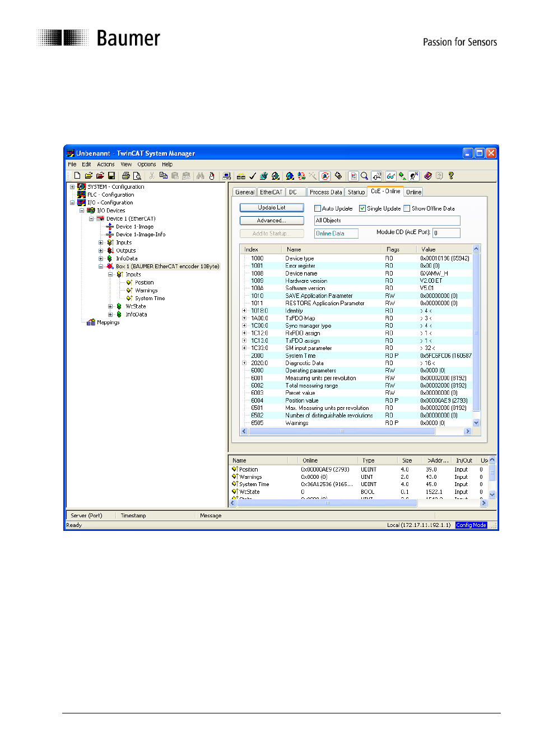Image resolution: width=535 pixels, height=756 pixels.
Task: Click the All Objects filter field
Action: click(387, 221)
